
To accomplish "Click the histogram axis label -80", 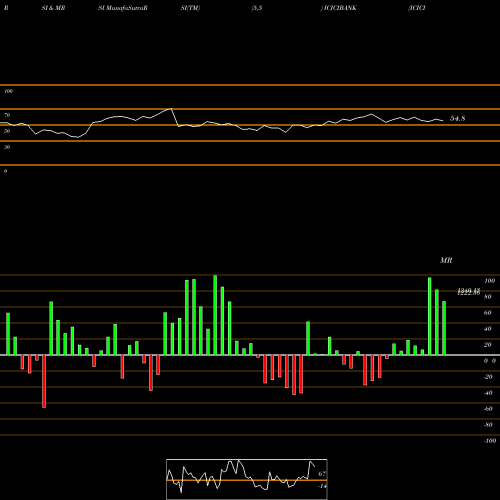I will click(x=488, y=425).
